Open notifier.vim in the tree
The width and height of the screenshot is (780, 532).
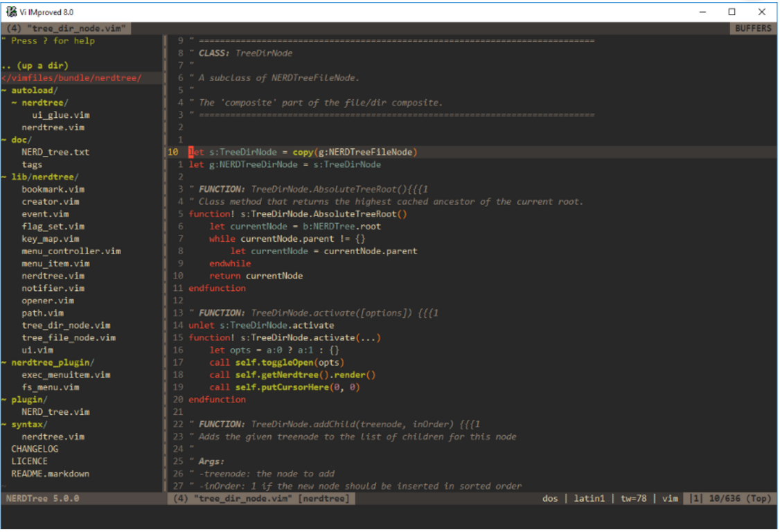coord(53,288)
